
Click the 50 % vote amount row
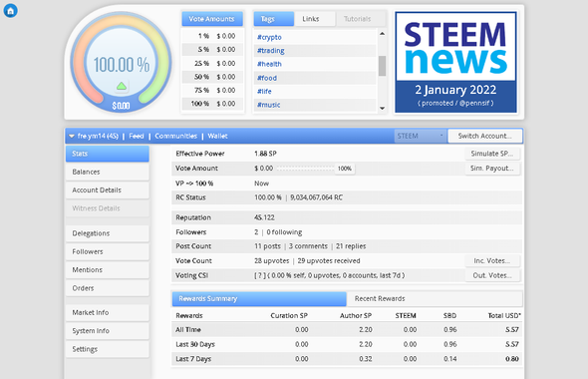click(212, 77)
